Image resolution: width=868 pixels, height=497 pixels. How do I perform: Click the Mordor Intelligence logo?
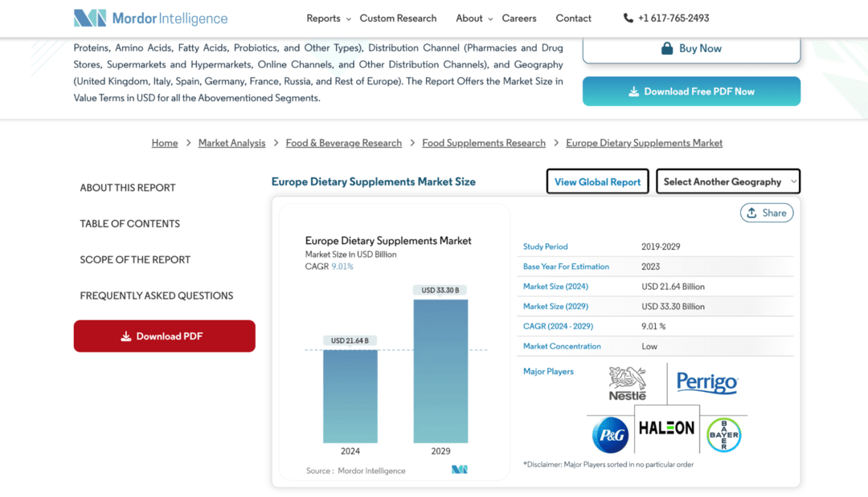click(150, 18)
